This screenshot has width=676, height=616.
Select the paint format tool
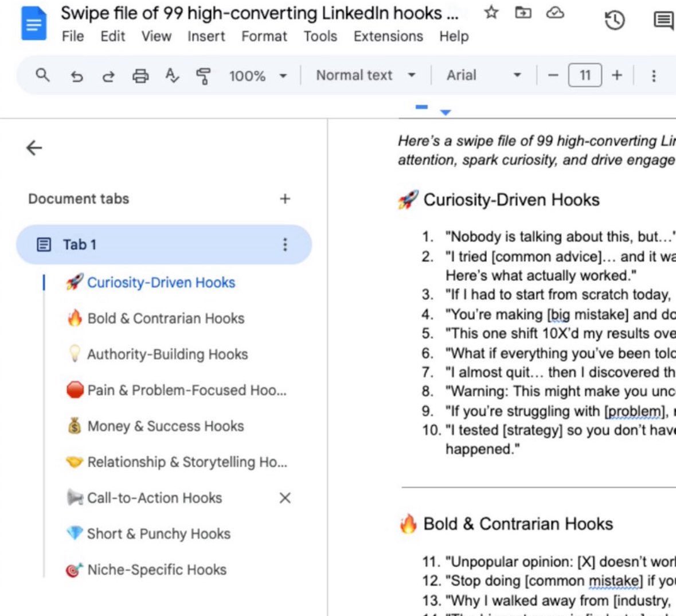(203, 76)
